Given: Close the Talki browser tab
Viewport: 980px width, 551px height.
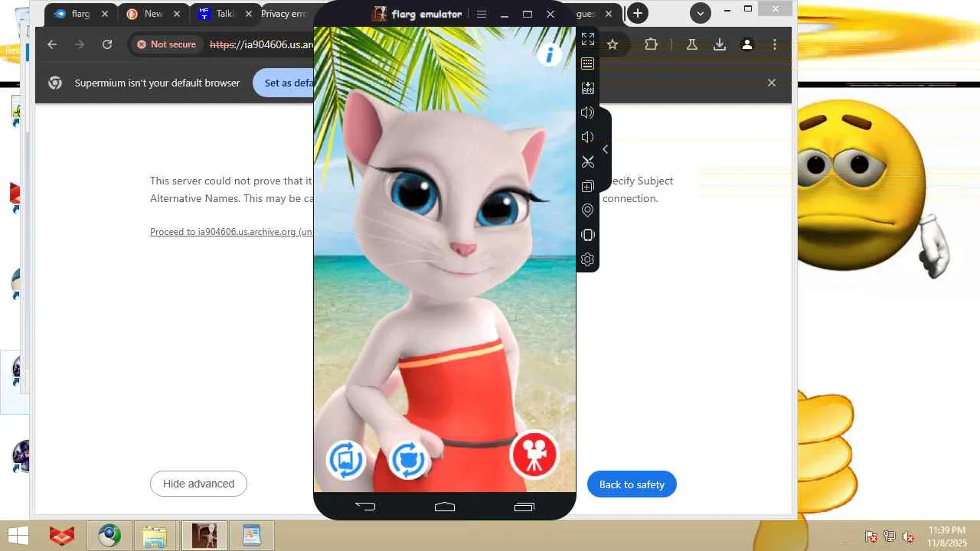Looking at the screenshot, I should [248, 14].
